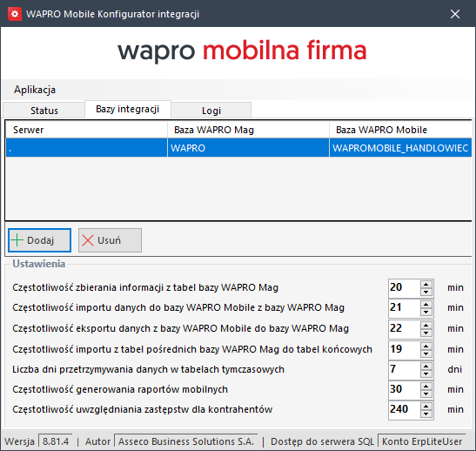Decrease mobile reports generation frequency

point(426,394)
